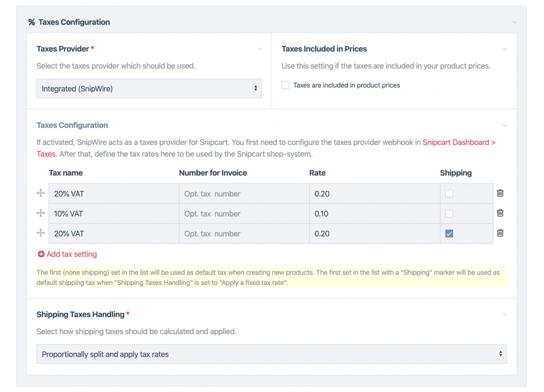
Task: Uncheck Shipping for the third tax row
Action: pyautogui.click(x=449, y=234)
